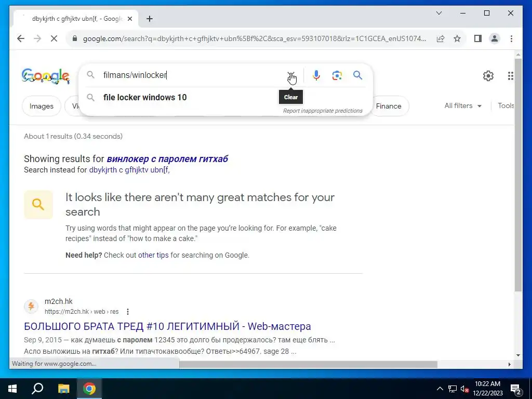This screenshot has height=399, width=532.
Task: Open a new tab with the plus button
Action: (150, 19)
